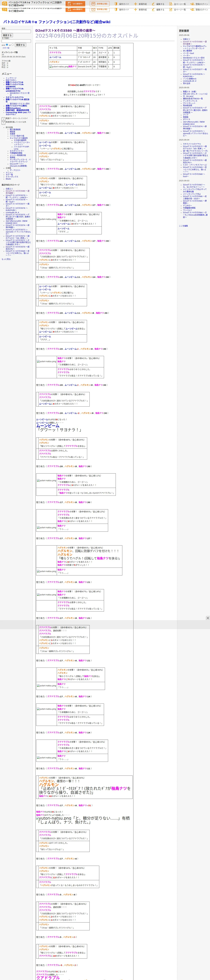Click the wiki site title heading link
This screenshot has width=210, height=980.
pyautogui.click(x=57, y=22)
